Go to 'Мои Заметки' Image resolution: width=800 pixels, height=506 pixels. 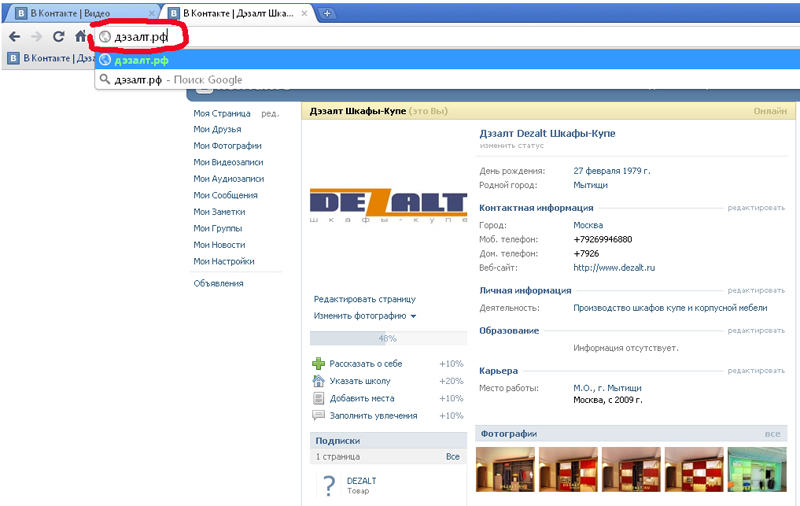pos(219,212)
